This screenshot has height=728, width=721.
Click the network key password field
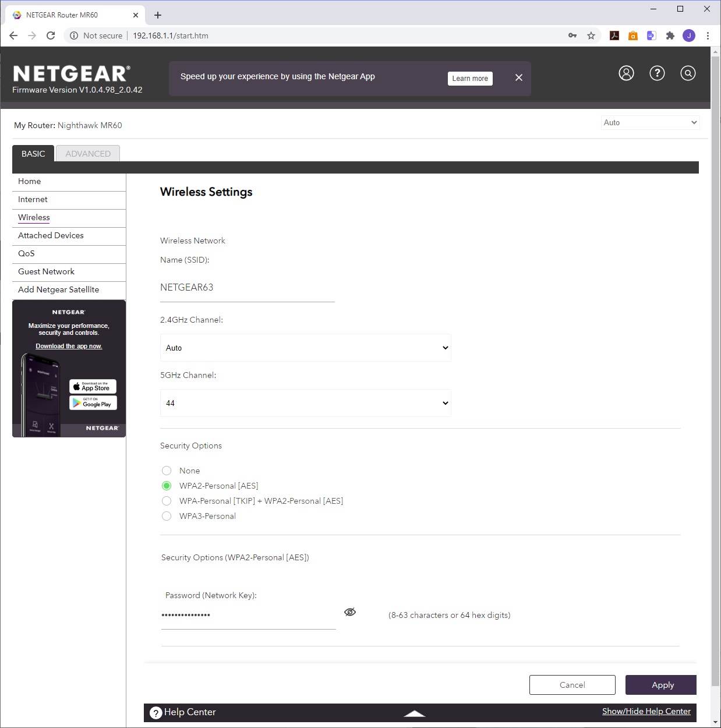249,615
